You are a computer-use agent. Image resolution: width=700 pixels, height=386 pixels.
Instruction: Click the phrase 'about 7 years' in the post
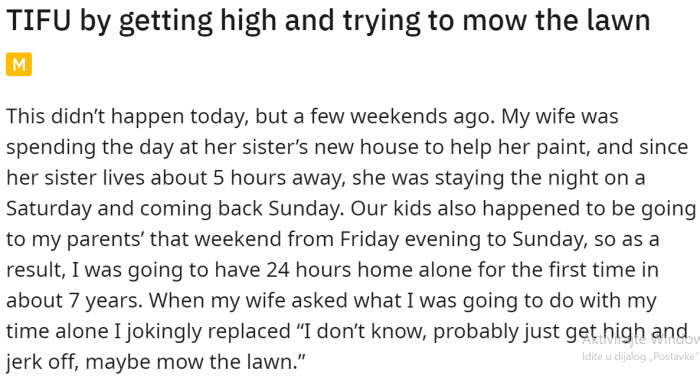click(75, 301)
